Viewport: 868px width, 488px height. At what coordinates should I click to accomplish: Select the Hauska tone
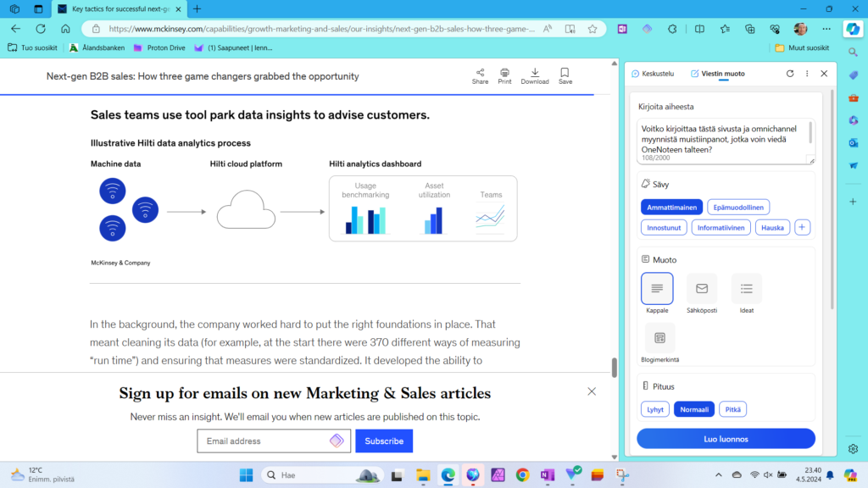tap(772, 227)
